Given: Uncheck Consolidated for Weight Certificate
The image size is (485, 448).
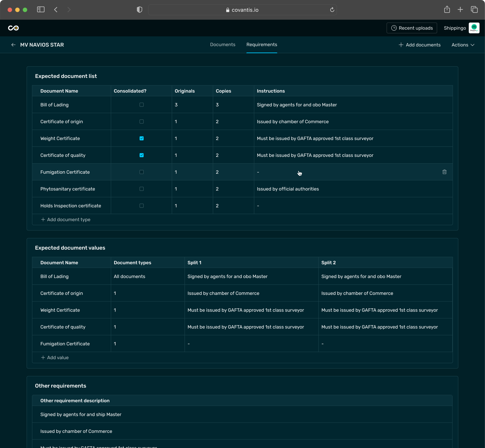Looking at the screenshot, I should [x=142, y=138].
